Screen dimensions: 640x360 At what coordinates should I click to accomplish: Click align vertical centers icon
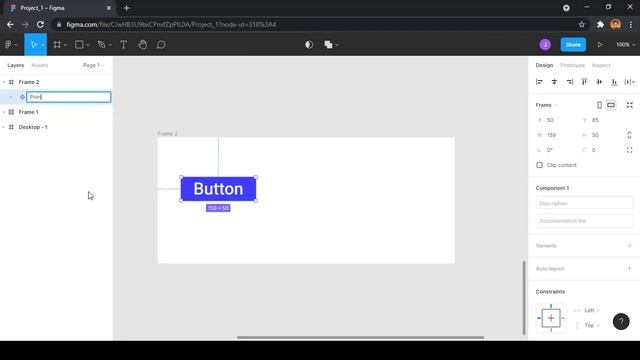pos(599,82)
